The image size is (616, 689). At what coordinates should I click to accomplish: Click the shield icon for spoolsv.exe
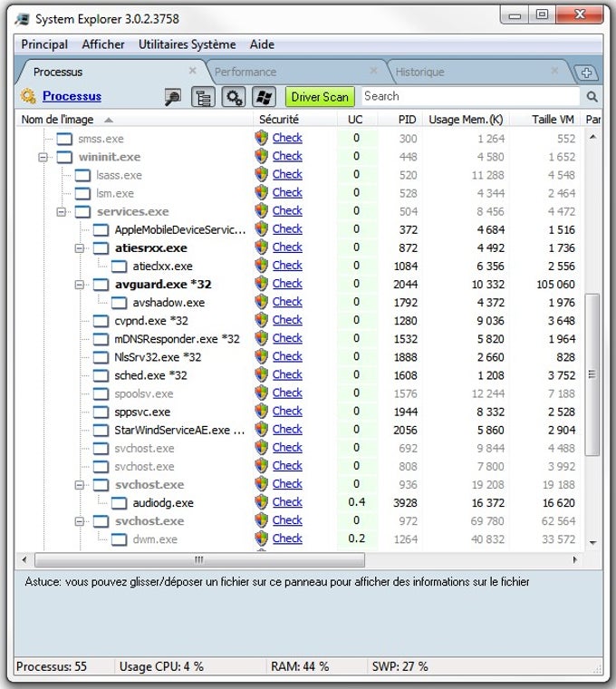click(x=261, y=393)
